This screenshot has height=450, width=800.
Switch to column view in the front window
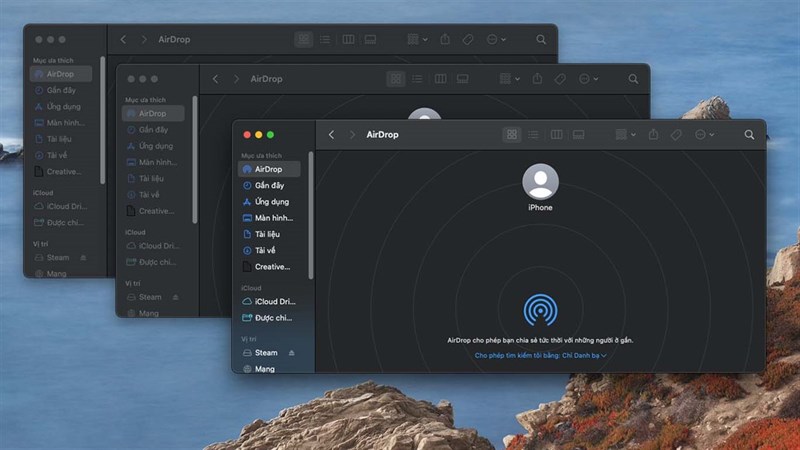pos(557,135)
